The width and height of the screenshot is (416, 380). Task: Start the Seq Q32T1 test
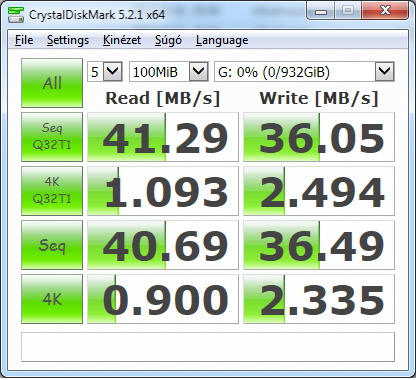pyautogui.click(x=52, y=137)
